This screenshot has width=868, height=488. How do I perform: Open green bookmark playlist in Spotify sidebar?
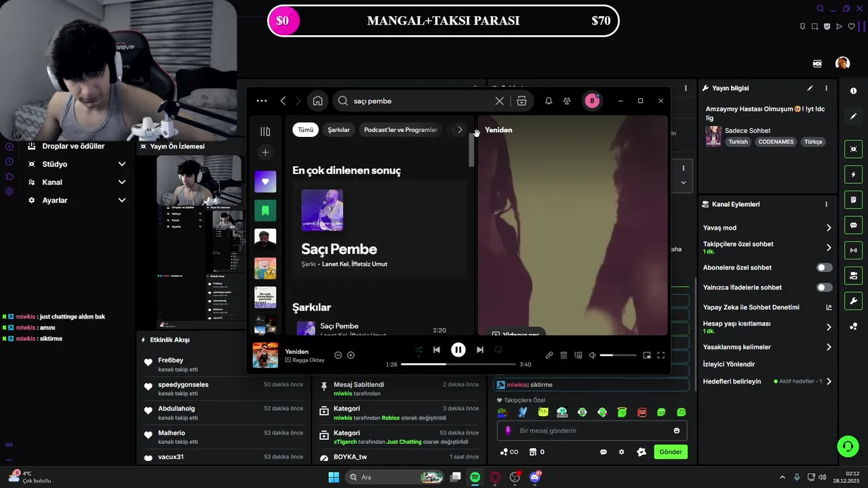(265, 211)
